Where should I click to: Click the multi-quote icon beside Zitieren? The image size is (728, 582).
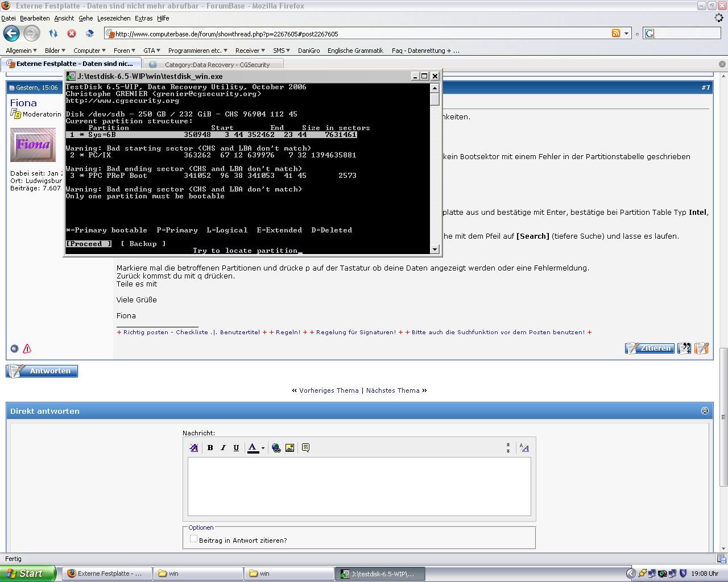click(685, 348)
